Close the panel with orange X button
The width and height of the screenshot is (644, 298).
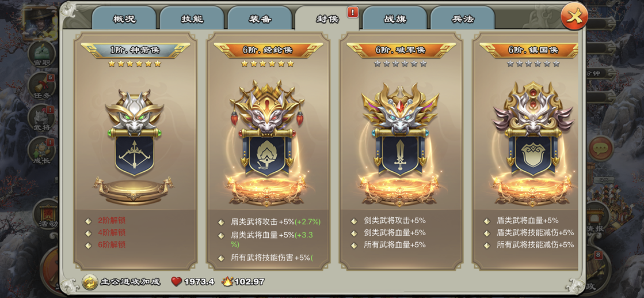click(574, 16)
